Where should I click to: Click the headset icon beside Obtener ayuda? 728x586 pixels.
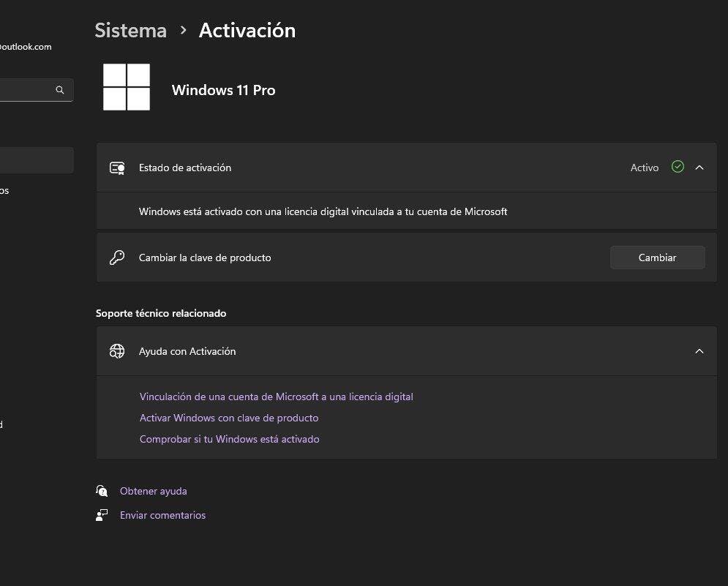pyautogui.click(x=102, y=491)
